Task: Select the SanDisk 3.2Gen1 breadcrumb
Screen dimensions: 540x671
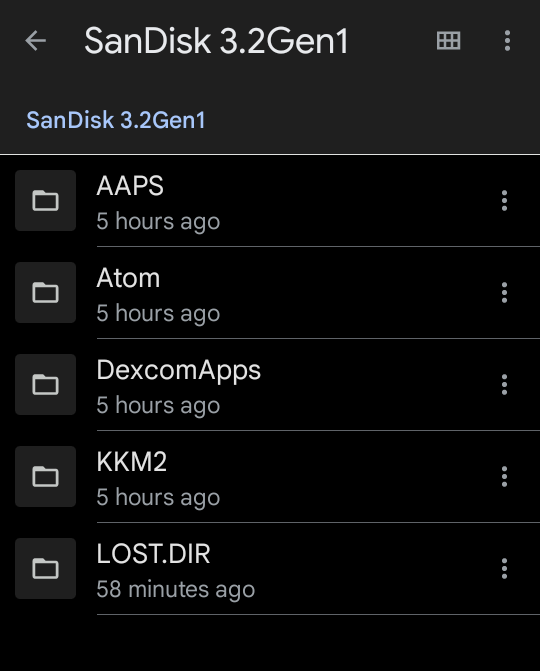Action: coord(116,120)
